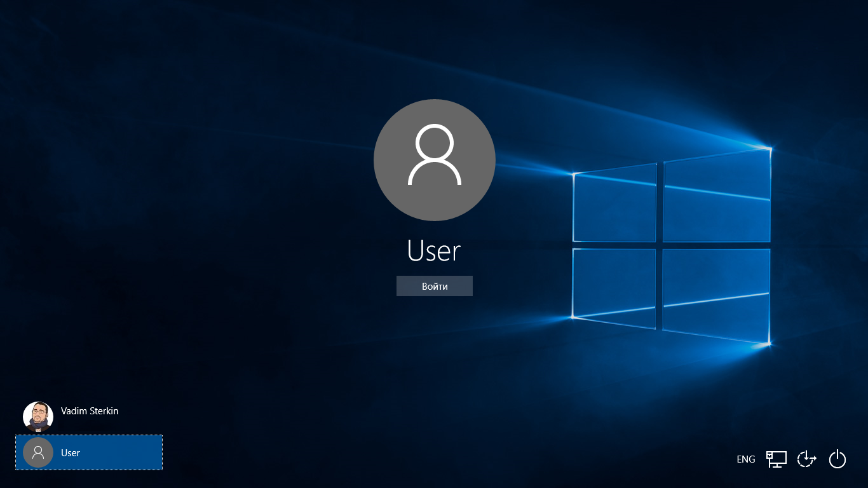This screenshot has height=488, width=868.
Task: Open the ENG input language switcher
Action: pos(746,459)
